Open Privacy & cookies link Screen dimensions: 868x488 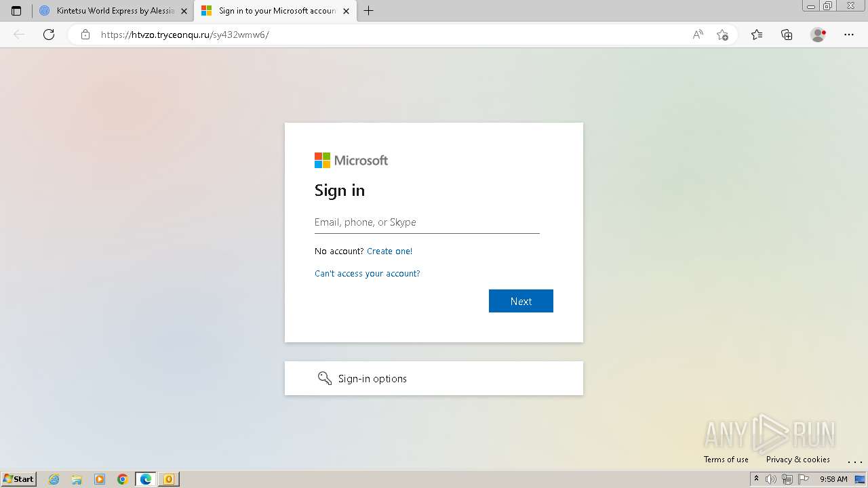click(798, 460)
